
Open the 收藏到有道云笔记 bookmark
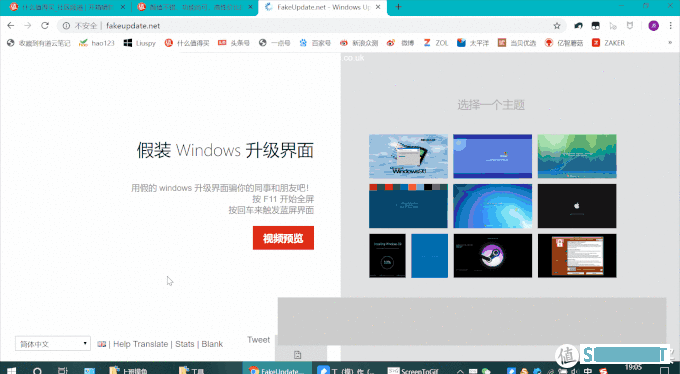[39, 43]
